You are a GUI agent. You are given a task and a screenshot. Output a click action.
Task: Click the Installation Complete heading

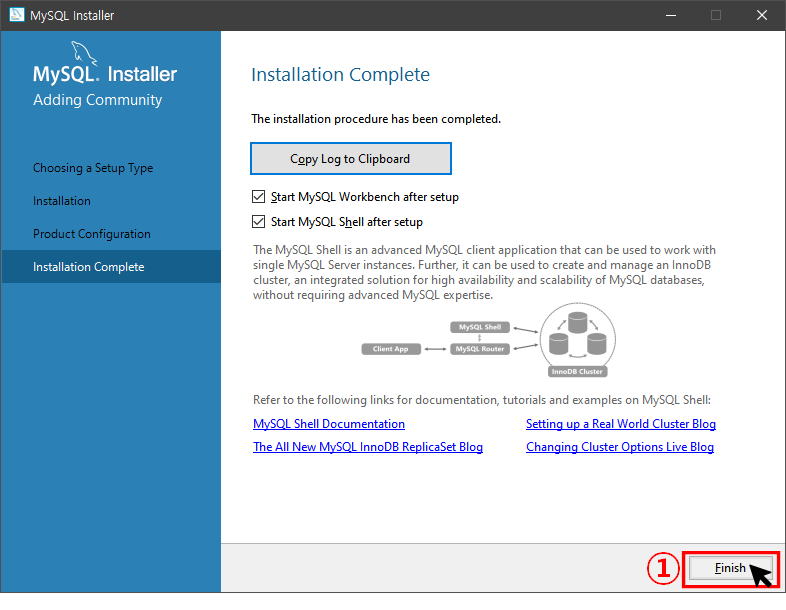point(340,75)
